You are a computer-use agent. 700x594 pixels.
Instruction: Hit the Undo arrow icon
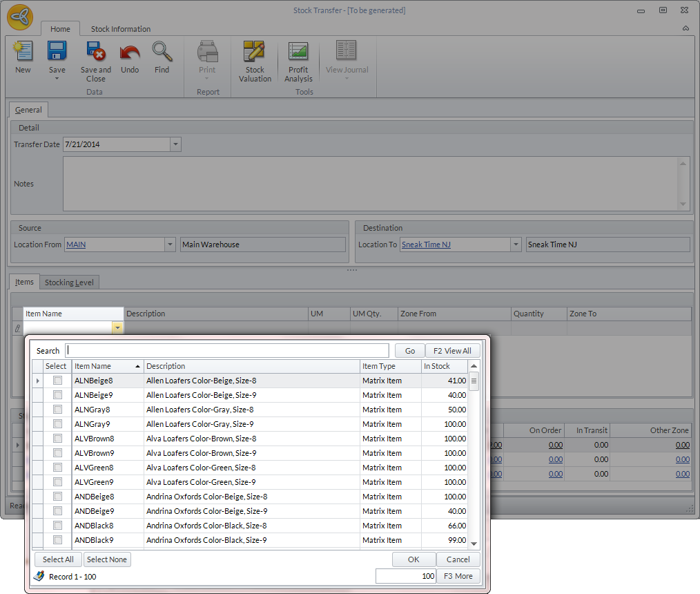(x=130, y=52)
